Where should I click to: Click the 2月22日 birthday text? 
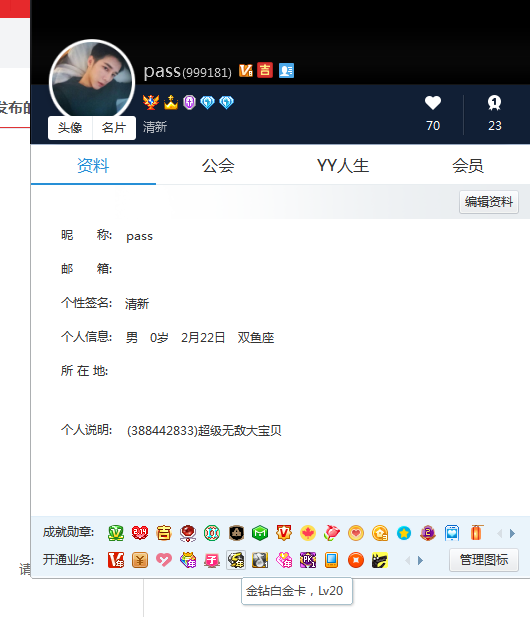pyautogui.click(x=203, y=338)
